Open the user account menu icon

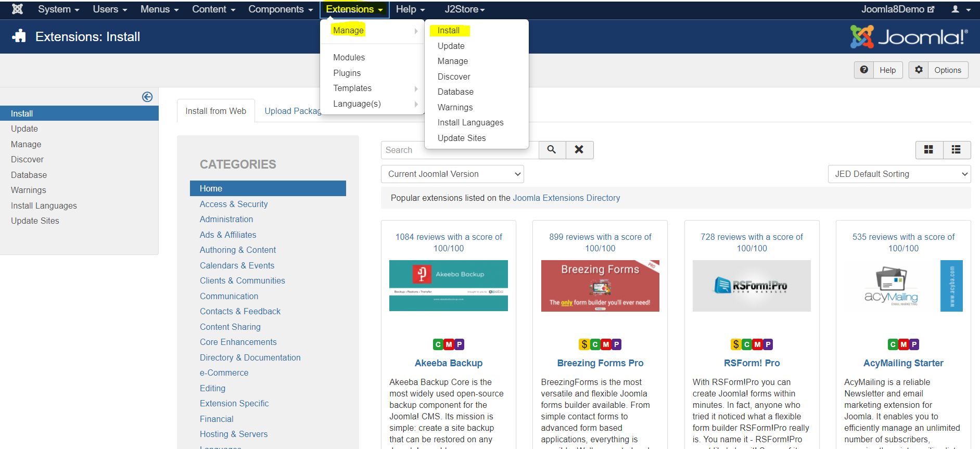point(961,9)
